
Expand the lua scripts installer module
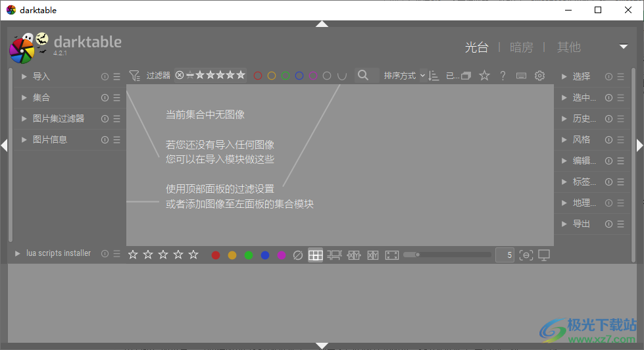point(17,253)
